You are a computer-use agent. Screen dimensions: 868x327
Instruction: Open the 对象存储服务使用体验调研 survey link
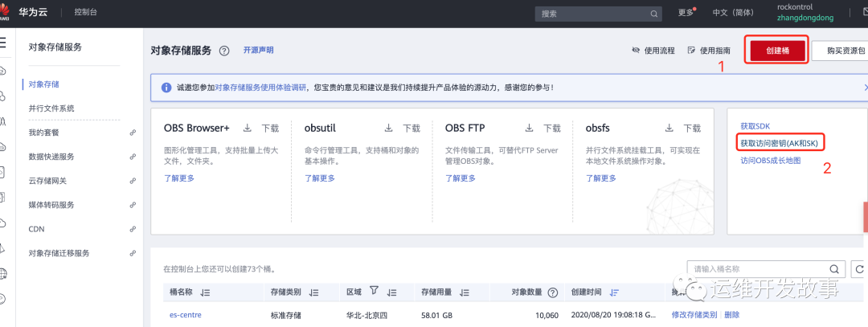point(260,88)
